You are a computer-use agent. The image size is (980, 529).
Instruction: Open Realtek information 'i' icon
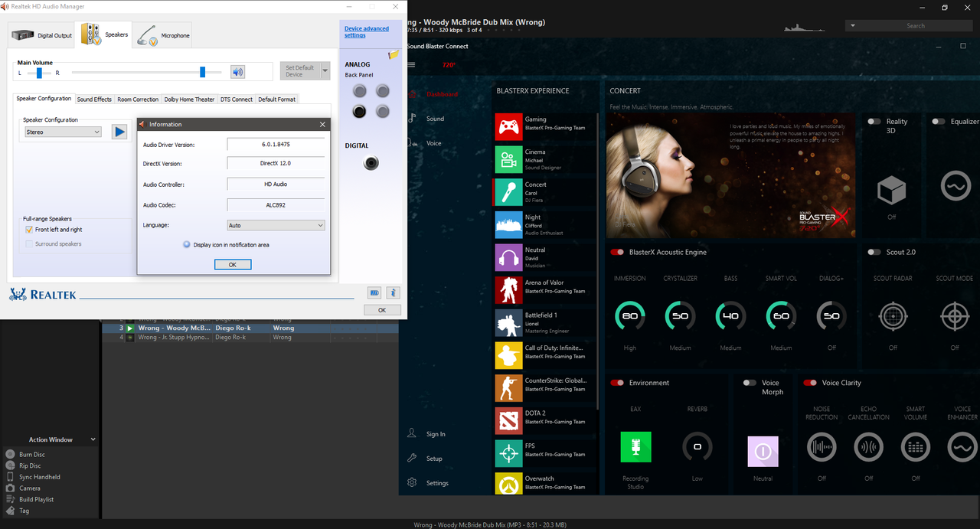393,292
